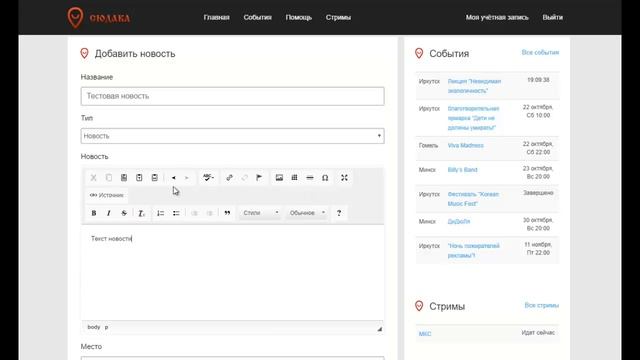640x360 pixels.
Task: Toggle italic formatting
Action: click(109, 213)
